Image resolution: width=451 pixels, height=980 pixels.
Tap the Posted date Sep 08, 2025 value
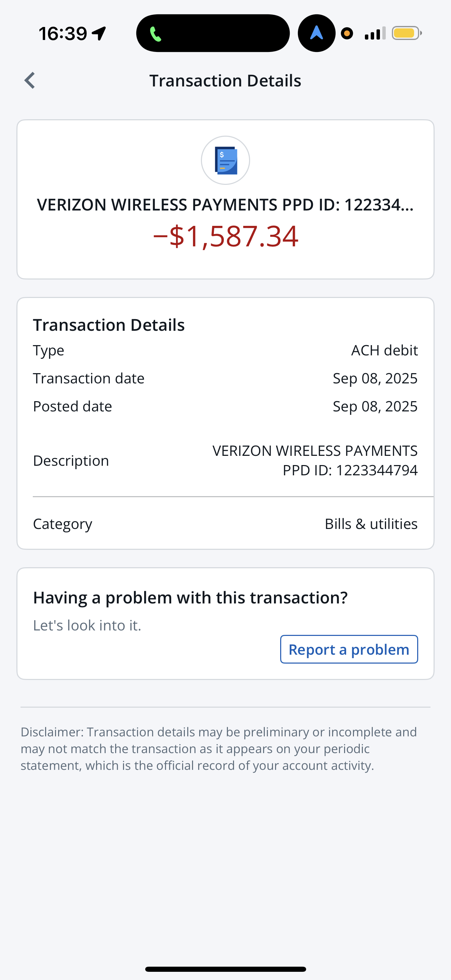pyautogui.click(x=375, y=406)
